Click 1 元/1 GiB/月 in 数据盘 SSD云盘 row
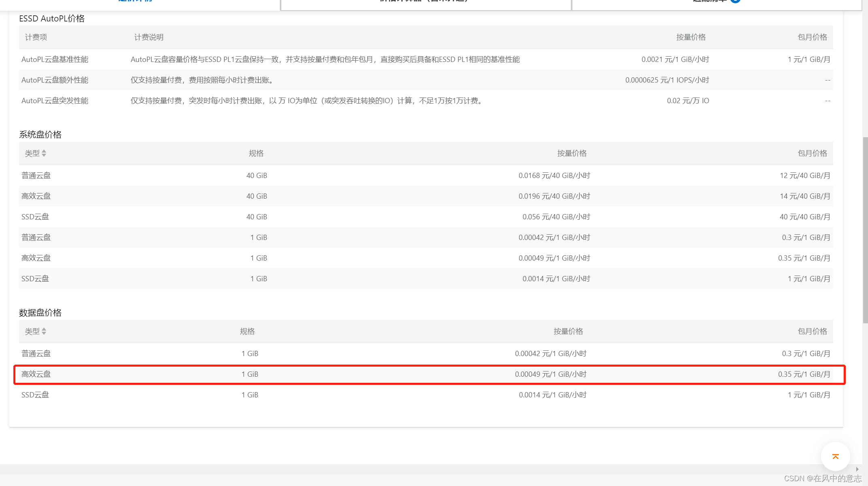868x486 pixels. [x=809, y=395]
